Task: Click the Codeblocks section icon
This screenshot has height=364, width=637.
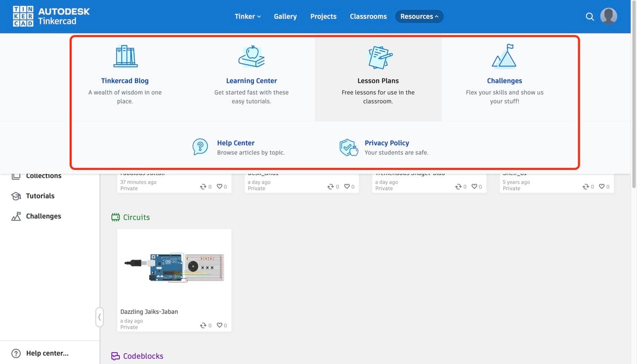Action: tap(115, 357)
